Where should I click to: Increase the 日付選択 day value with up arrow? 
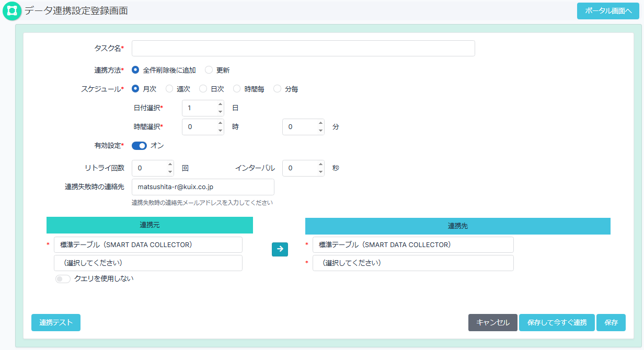[x=220, y=104]
